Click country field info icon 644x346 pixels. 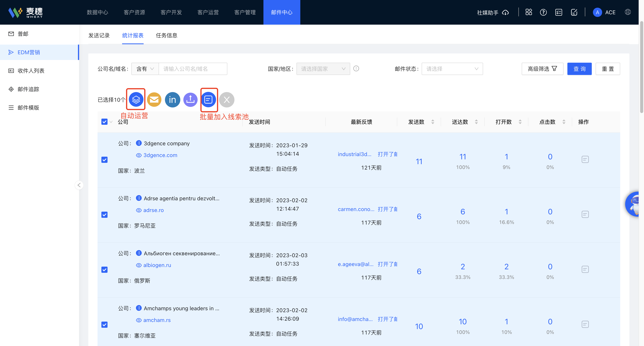[356, 68]
